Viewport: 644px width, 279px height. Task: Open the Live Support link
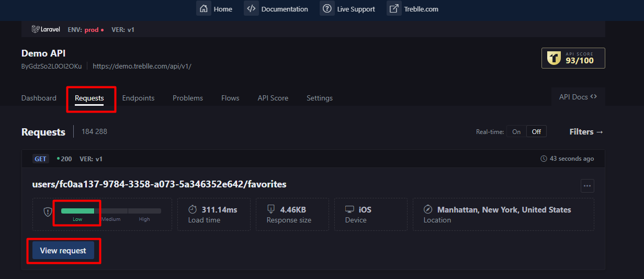point(356,9)
